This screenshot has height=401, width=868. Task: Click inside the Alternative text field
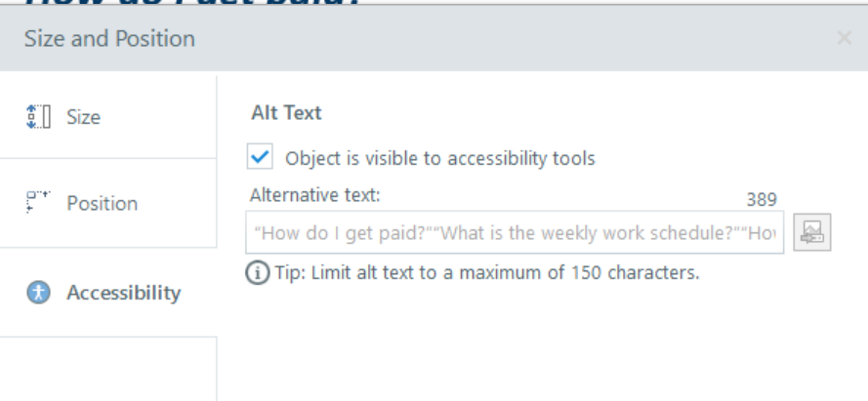tap(516, 233)
